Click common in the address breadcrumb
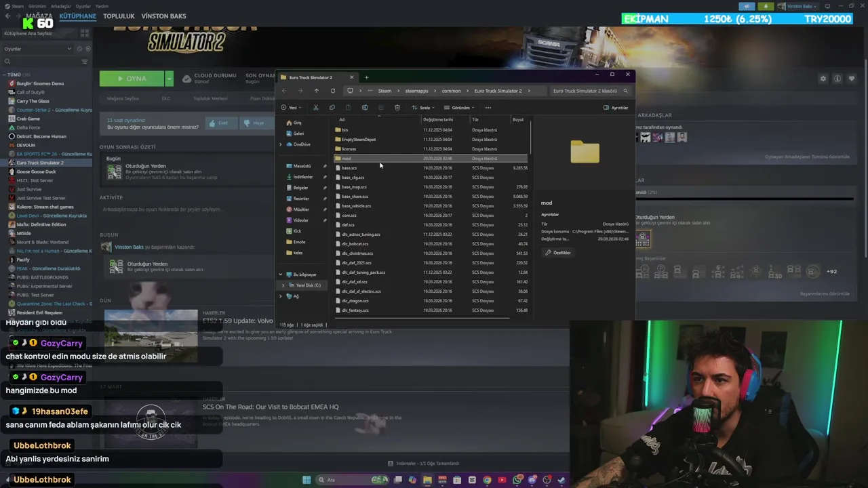This screenshot has width=868, height=488. [x=451, y=91]
